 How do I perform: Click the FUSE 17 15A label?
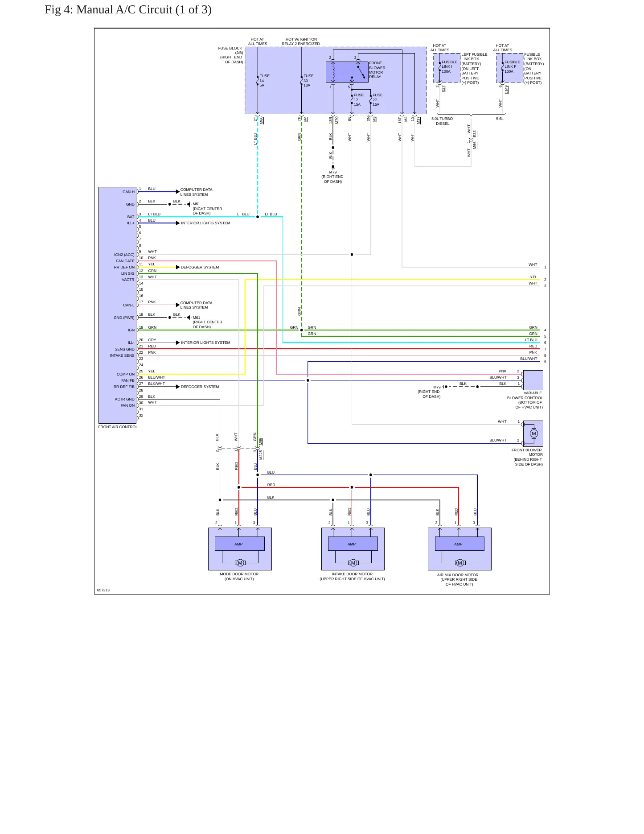[x=359, y=100]
